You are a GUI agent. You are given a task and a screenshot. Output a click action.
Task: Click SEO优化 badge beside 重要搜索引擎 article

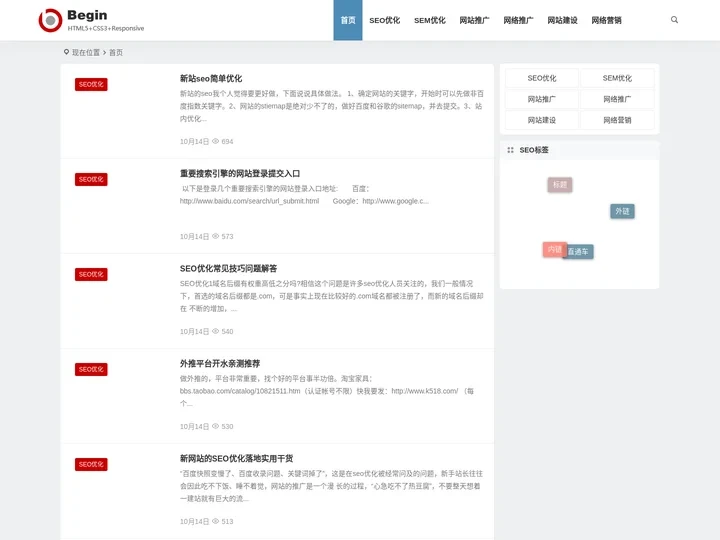pyautogui.click(x=91, y=180)
